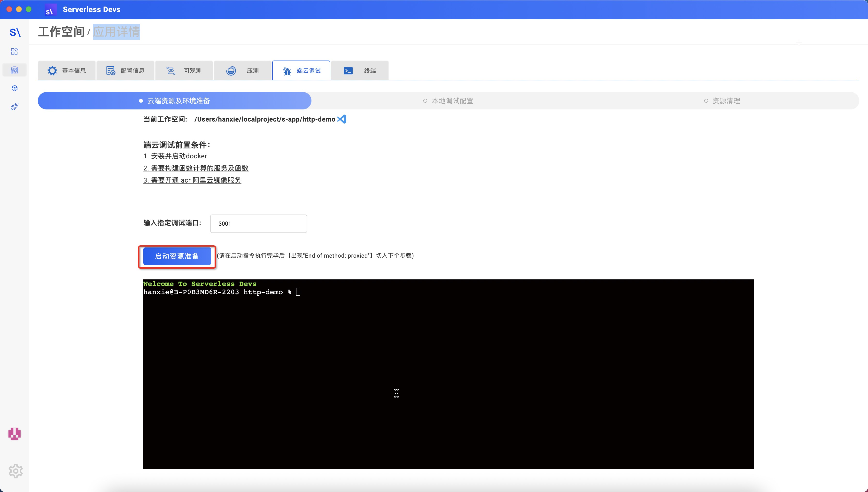Screen dimensions: 868x492
Task: Switch to the 基本信息 tab
Action: pyautogui.click(x=67, y=70)
